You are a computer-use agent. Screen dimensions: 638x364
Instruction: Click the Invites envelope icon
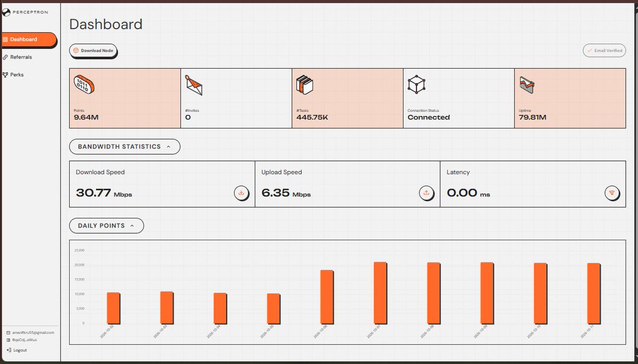pos(194,85)
